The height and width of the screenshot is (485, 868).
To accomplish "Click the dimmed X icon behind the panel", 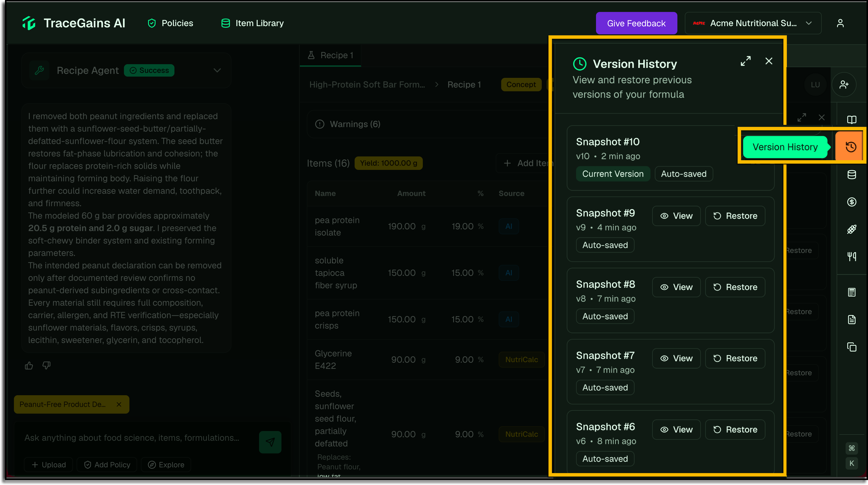I will coord(821,117).
